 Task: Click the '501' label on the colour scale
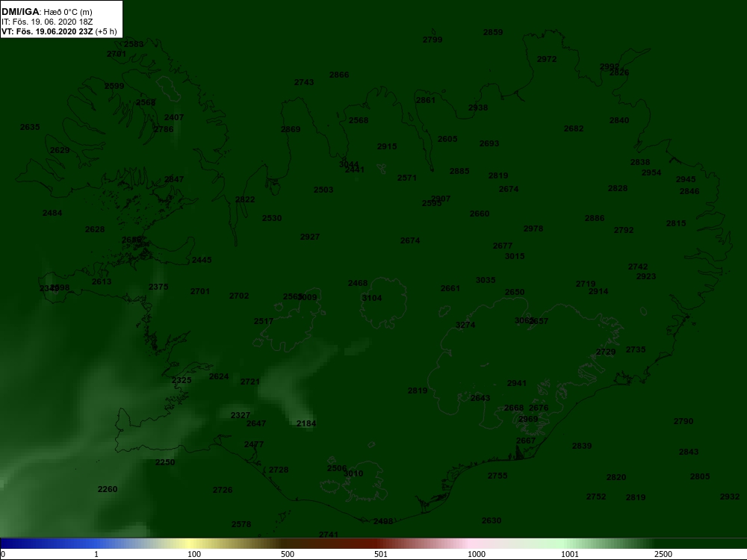point(381,554)
